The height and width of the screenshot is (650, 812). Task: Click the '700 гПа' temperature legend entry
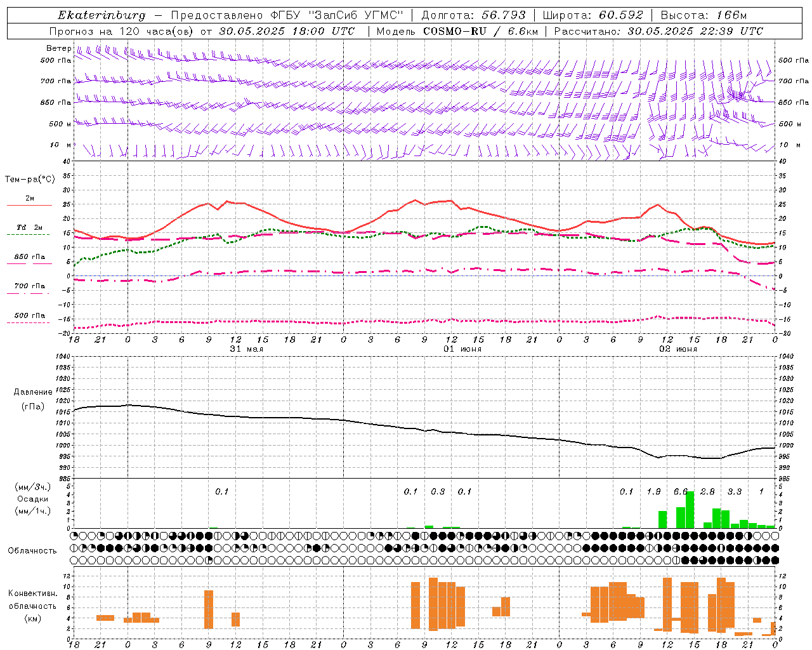[29, 286]
